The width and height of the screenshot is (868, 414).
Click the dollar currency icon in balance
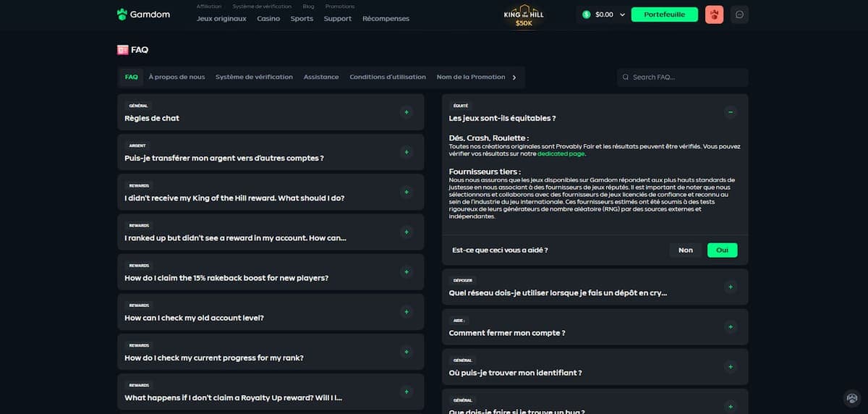pos(587,14)
